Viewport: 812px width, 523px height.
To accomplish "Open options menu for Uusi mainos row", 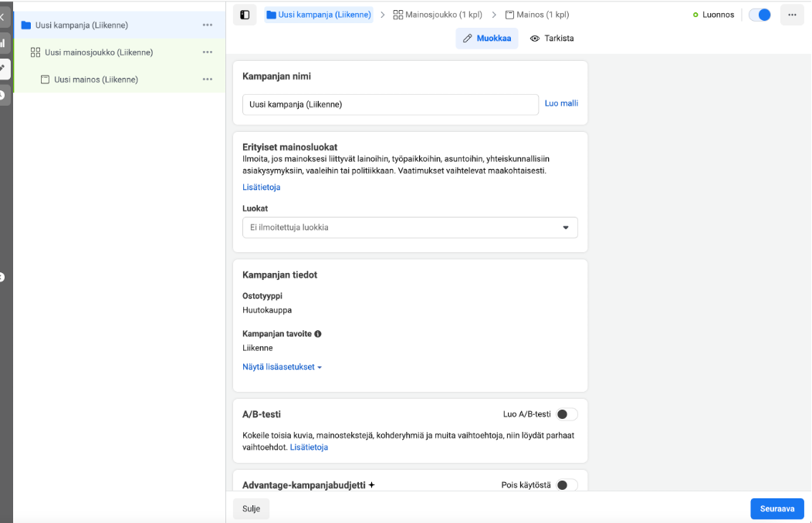I will pyautogui.click(x=208, y=79).
